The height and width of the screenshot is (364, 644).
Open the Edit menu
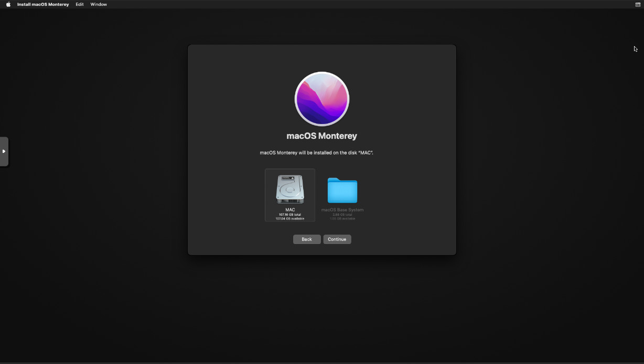79,4
